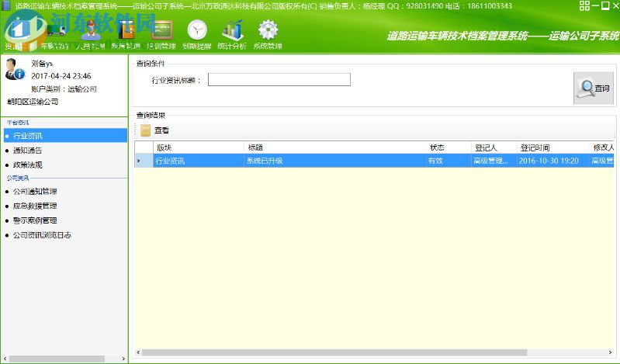The height and width of the screenshot is (364, 620).
Task: Select the row marker arrow of first row
Action: (144, 161)
